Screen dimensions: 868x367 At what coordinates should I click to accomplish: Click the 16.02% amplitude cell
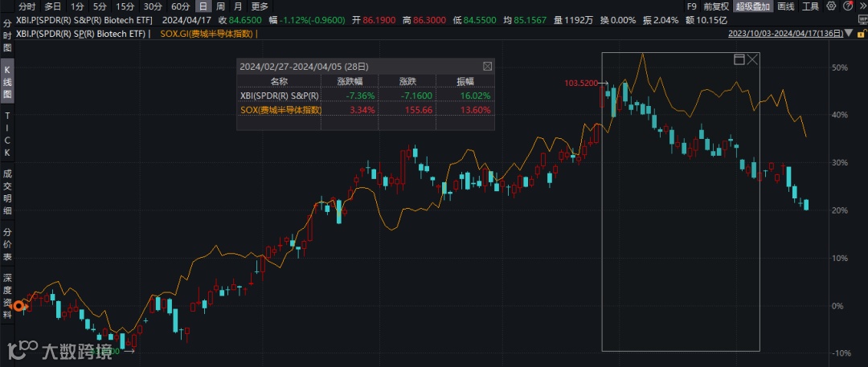pyautogui.click(x=477, y=96)
